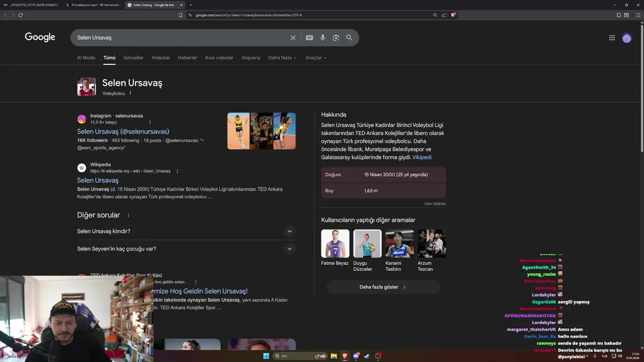Open Discord from taskbar

[x=356, y=356]
